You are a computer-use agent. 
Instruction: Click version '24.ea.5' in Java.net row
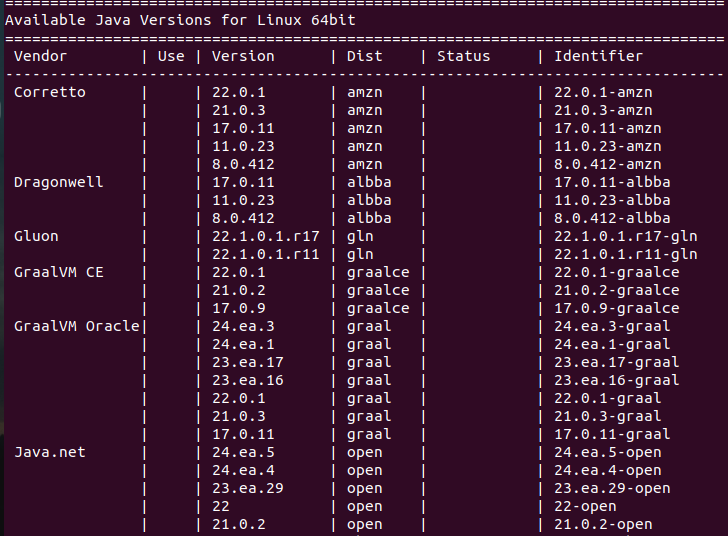click(243, 452)
